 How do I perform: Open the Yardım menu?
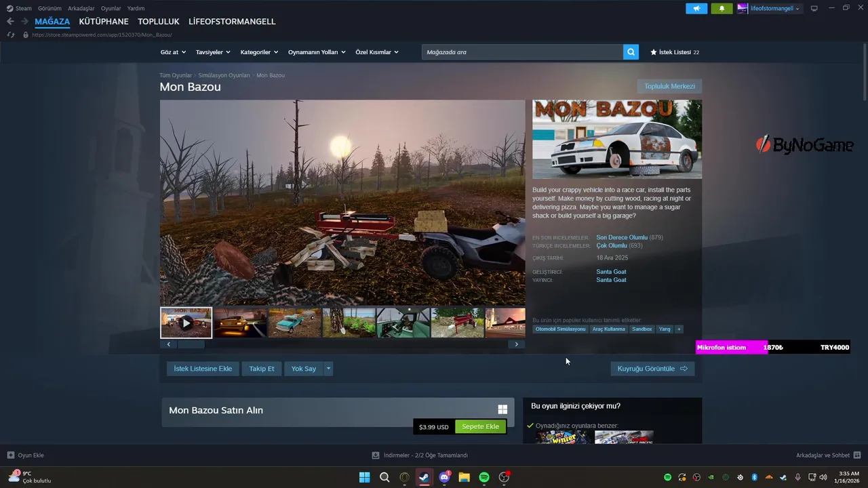pyautogui.click(x=136, y=8)
